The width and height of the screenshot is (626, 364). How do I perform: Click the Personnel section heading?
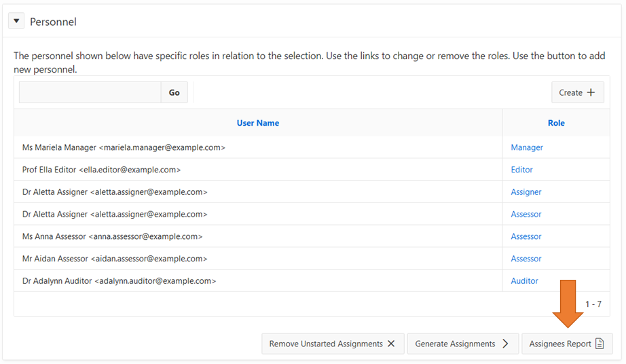(x=53, y=22)
